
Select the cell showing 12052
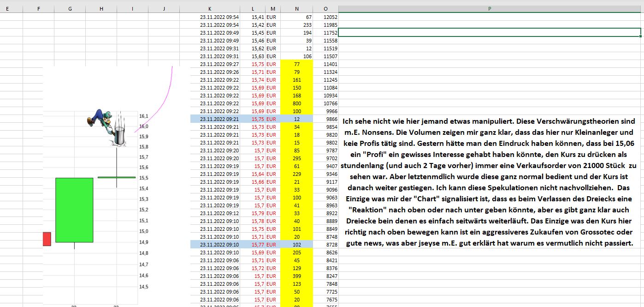coord(325,17)
